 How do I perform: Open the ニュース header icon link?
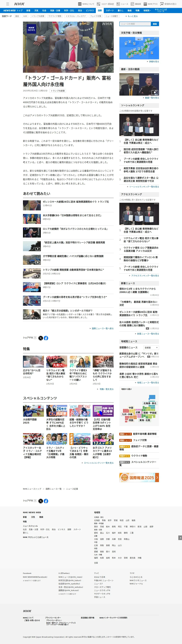click(x=122, y=4)
